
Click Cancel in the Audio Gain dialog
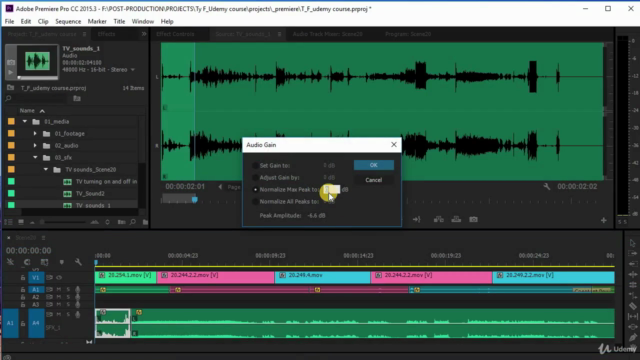click(373, 180)
